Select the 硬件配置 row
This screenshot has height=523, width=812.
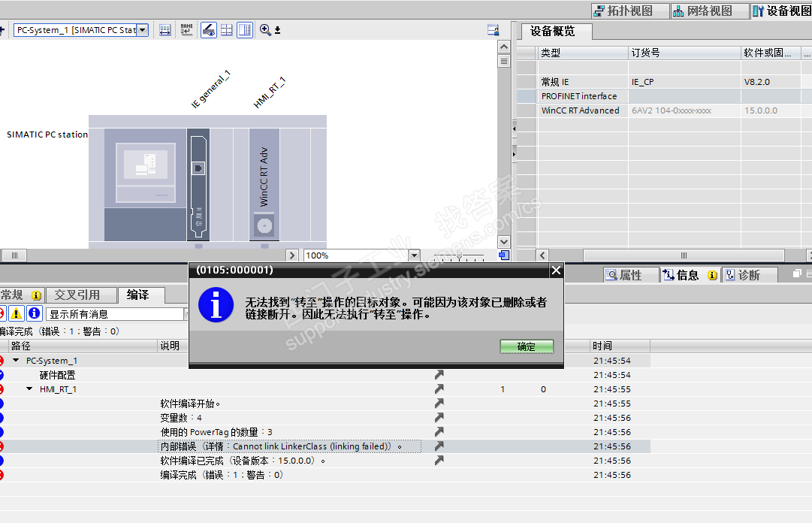coord(325,375)
